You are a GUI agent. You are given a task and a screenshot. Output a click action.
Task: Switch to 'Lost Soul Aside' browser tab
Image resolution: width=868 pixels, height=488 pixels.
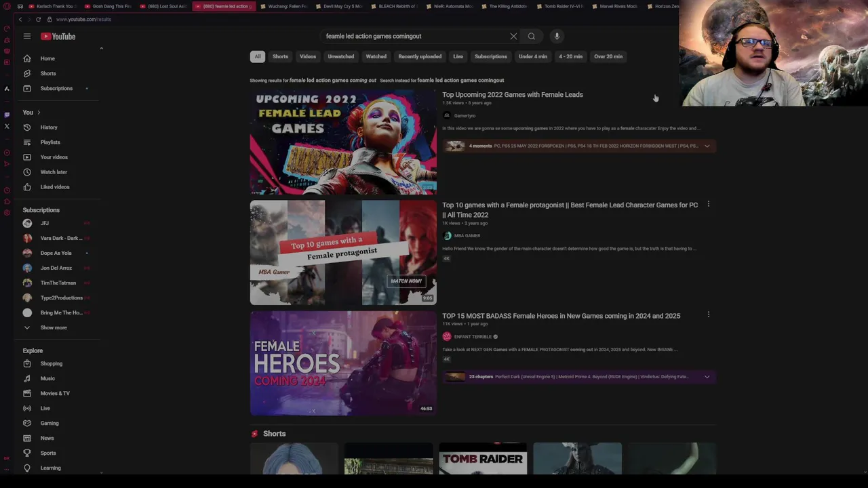coord(163,6)
